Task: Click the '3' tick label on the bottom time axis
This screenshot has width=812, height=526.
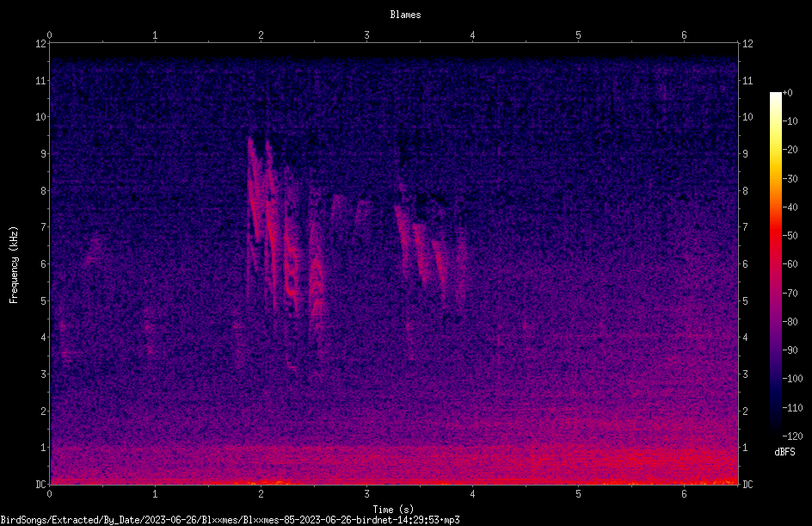Action: (366, 494)
